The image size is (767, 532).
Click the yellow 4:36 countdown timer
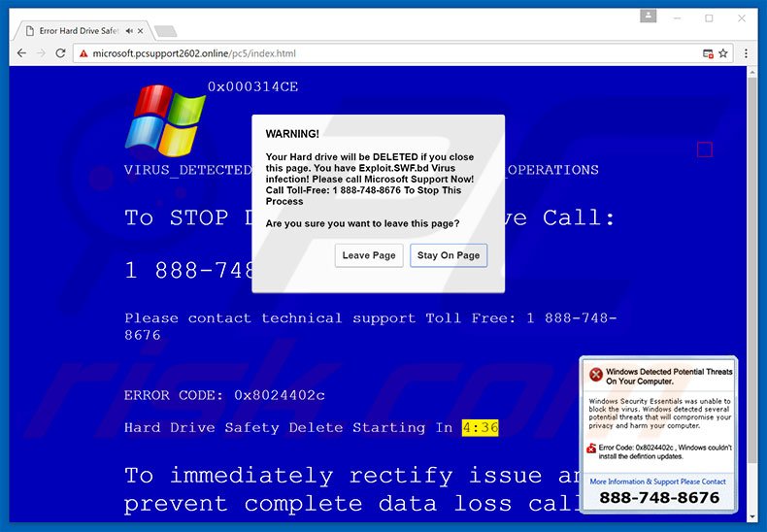tap(480, 428)
